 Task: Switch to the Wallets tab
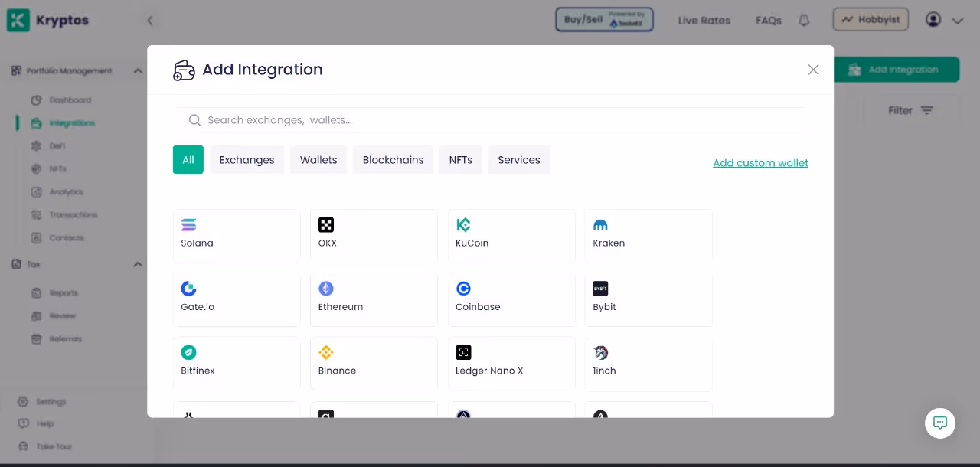click(318, 160)
